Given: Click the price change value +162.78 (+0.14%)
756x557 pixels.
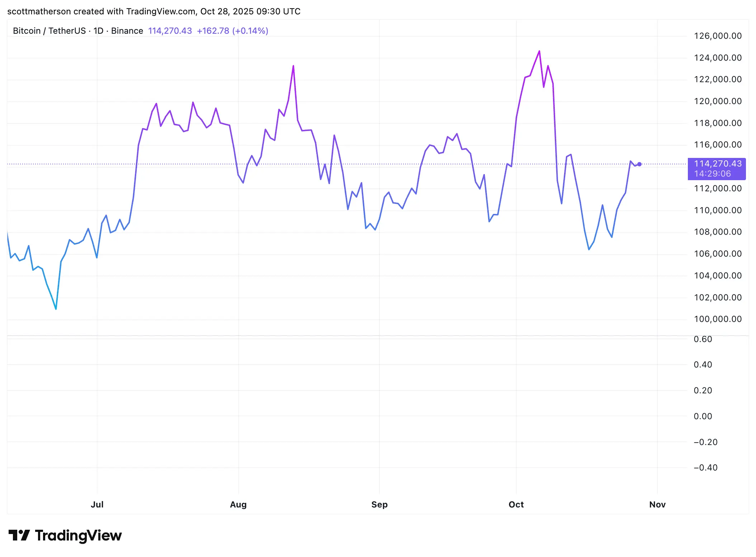Looking at the screenshot, I should (x=232, y=31).
